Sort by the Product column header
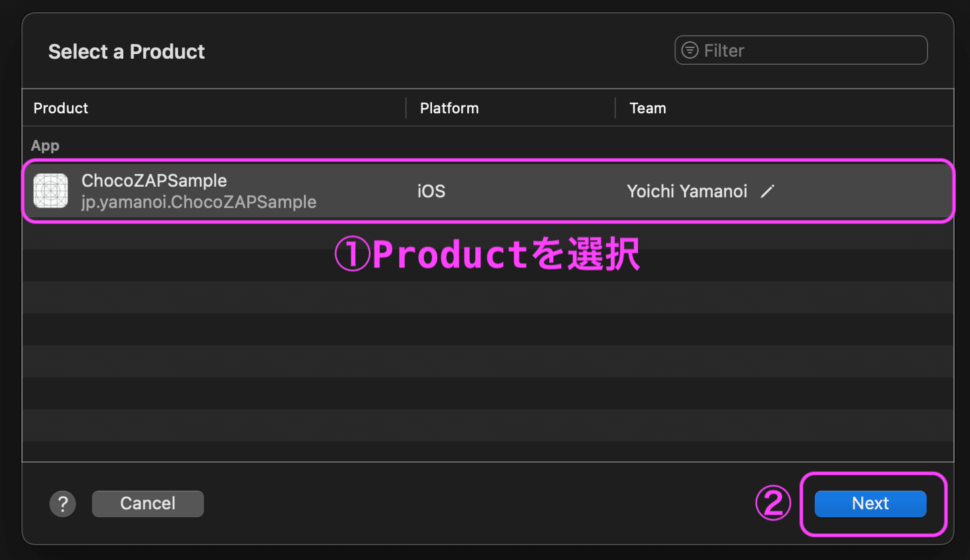Viewport: 970px width, 560px height. [61, 108]
